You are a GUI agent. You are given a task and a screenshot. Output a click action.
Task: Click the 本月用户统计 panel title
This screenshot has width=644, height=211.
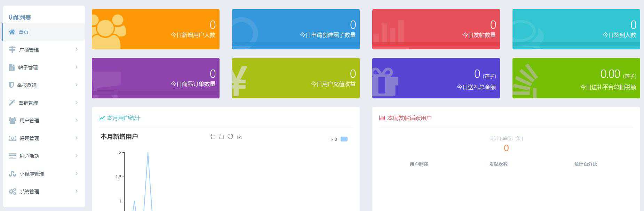pyautogui.click(x=124, y=118)
